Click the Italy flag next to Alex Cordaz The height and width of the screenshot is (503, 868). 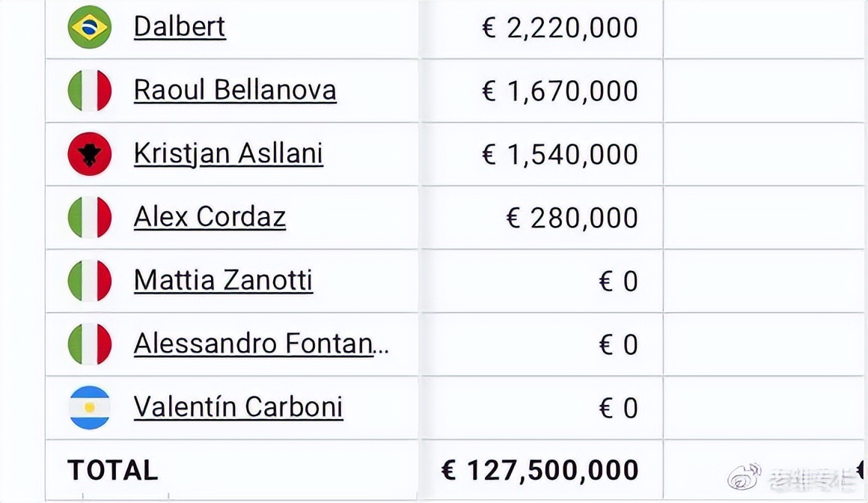(90, 218)
